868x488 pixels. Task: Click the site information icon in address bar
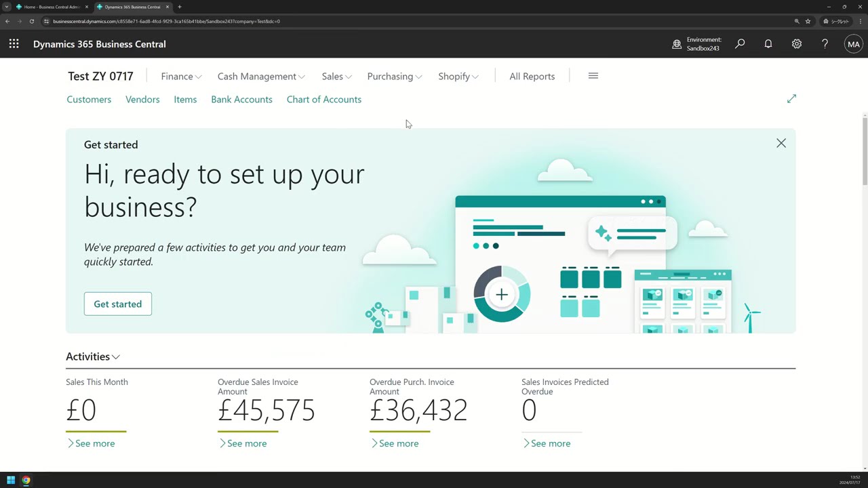[46, 21]
